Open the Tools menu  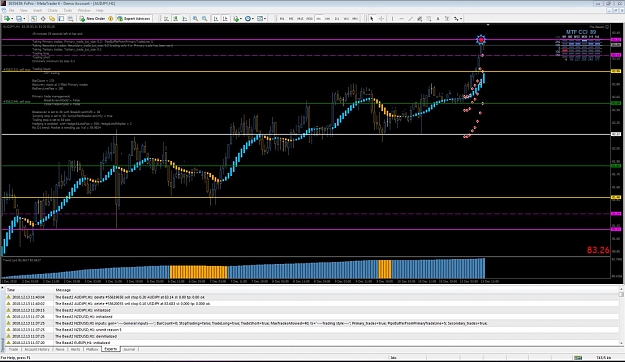[68, 10]
